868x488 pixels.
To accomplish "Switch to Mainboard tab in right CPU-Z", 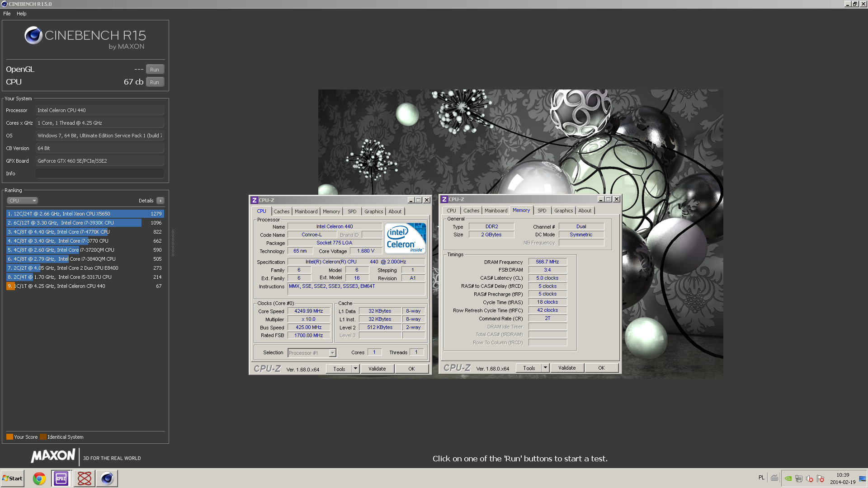I will 496,211.
